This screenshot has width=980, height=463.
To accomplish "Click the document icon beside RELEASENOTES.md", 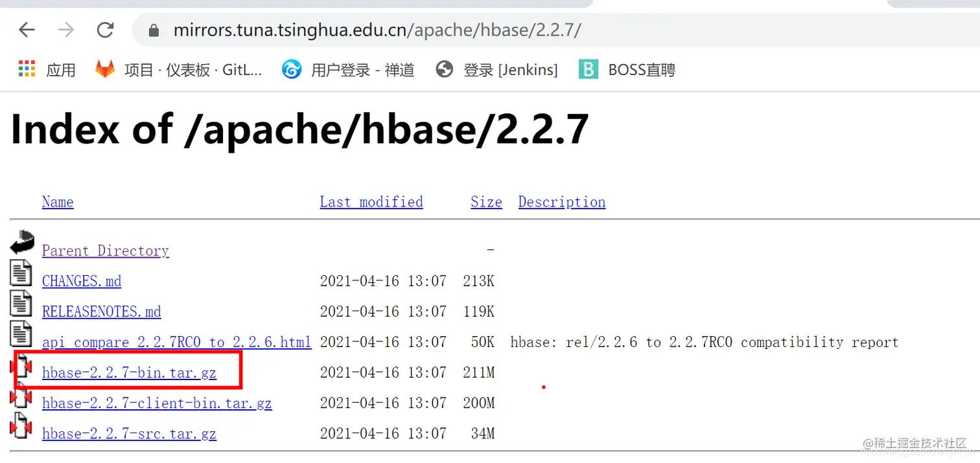I will point(21,302).
